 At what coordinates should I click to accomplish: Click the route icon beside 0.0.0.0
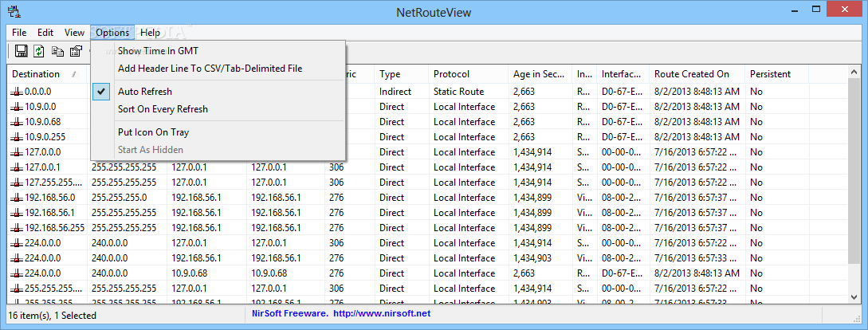(x=18, y=92)
